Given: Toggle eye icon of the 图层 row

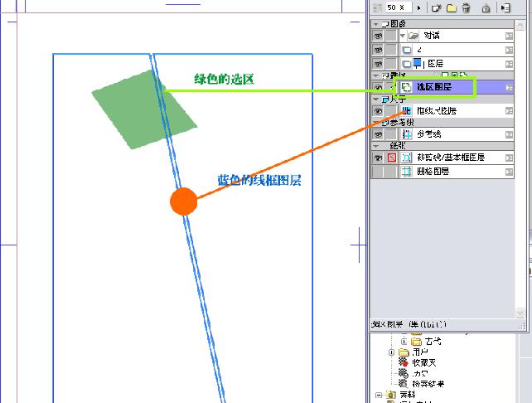Looking at the screenshot, I should pos(378,64).
